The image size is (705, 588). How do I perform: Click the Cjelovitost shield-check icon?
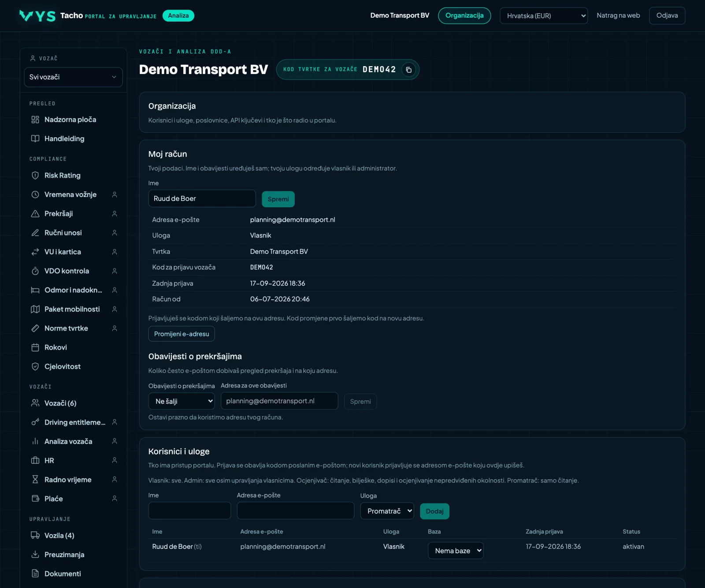pyautogui.click(x=35, y=366)
